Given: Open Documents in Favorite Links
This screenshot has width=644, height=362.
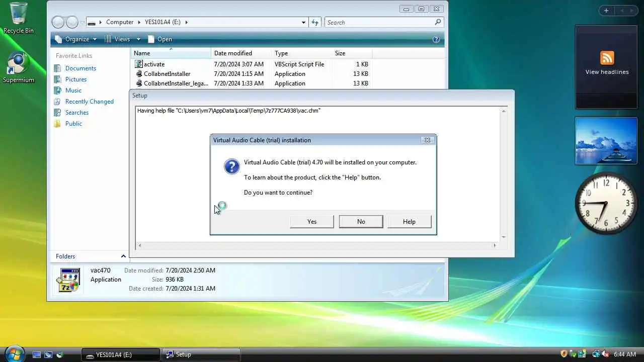Looking at the screenshot, I should tap(80, 68).
